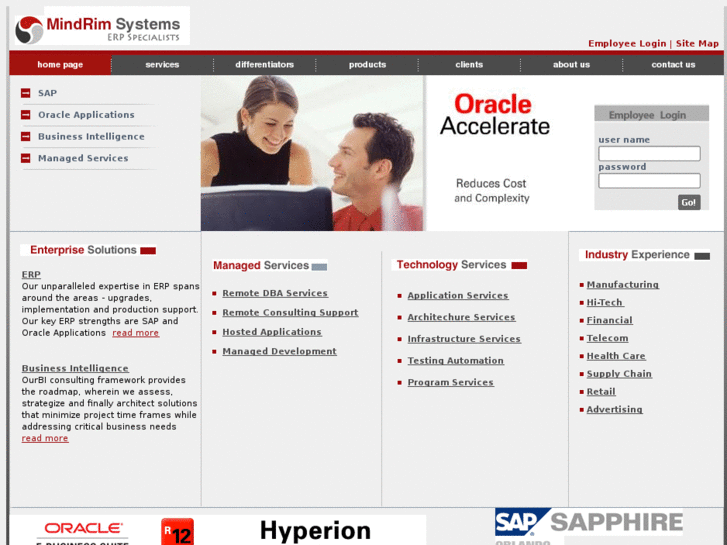This screenshot has height=545, width=727.
Task: Collapse the Oracle Applications minus icon
Action: pos(26,115)
